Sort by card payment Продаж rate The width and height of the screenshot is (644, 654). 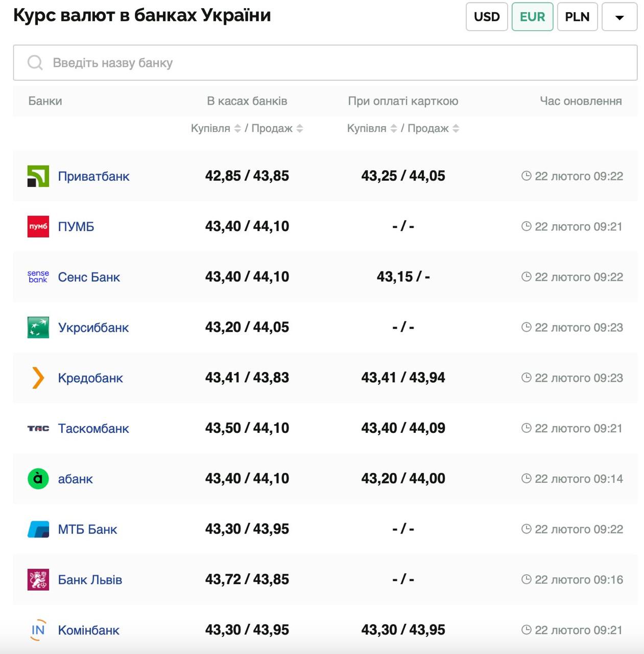pos(456,129)
